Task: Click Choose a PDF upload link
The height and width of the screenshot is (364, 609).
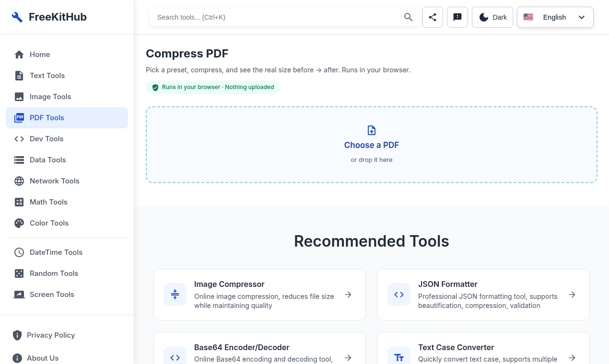Action: (x=372, y=145)
